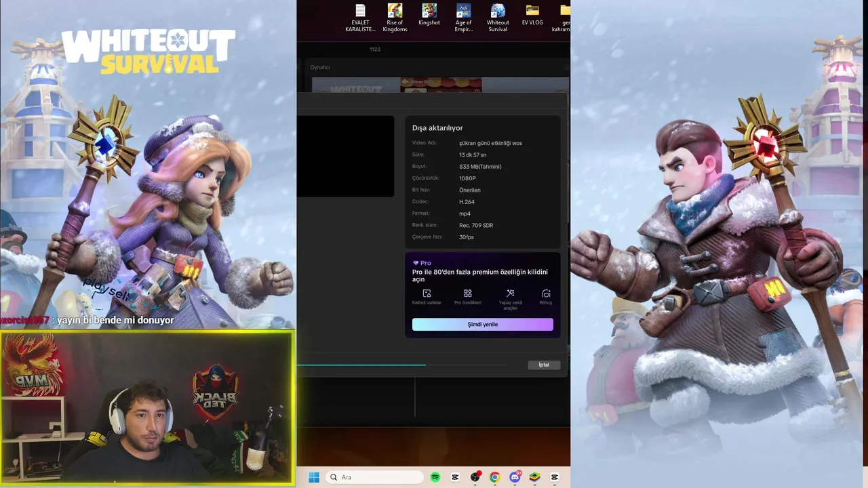Screen dimensions: 868x488
Task: Click the Whiteout Survival logo on the stream overlay
Action: [x=149, y=52]
